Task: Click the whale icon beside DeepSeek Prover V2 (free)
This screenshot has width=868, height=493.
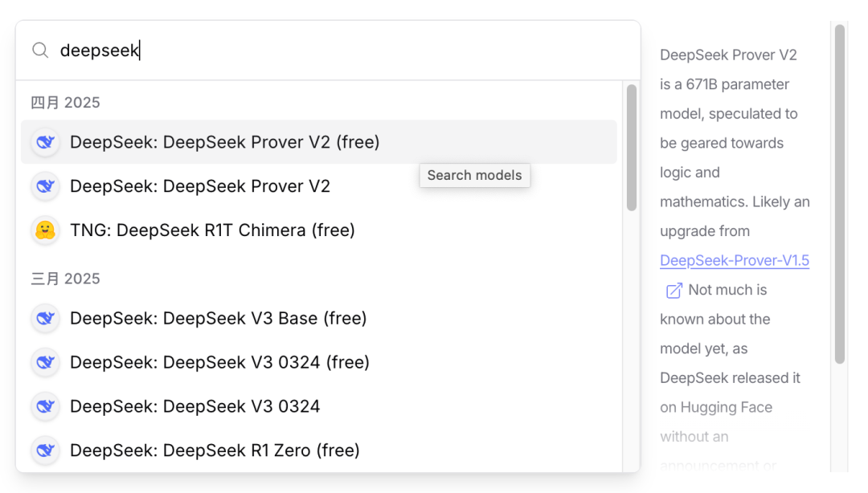Action: 45,142
